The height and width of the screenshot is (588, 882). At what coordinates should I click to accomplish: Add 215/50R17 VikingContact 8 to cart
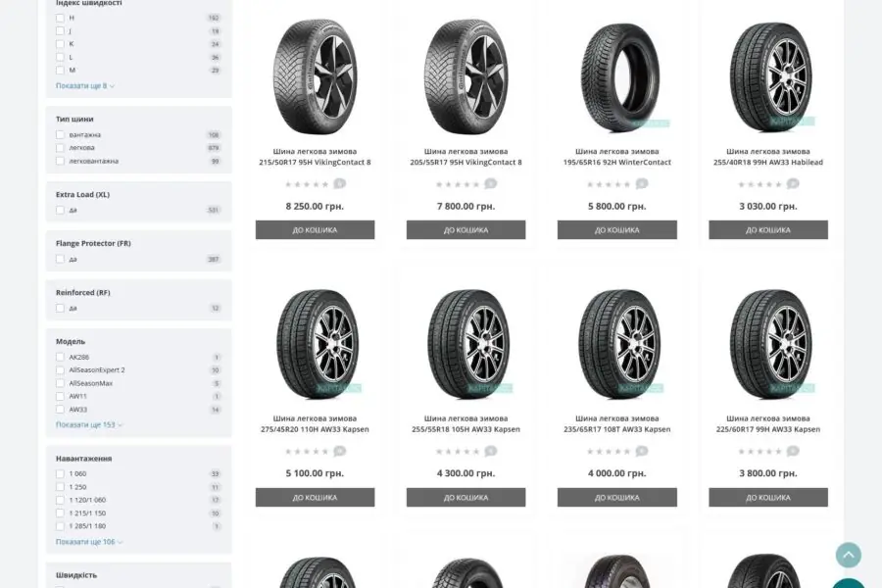coord(315,230)
